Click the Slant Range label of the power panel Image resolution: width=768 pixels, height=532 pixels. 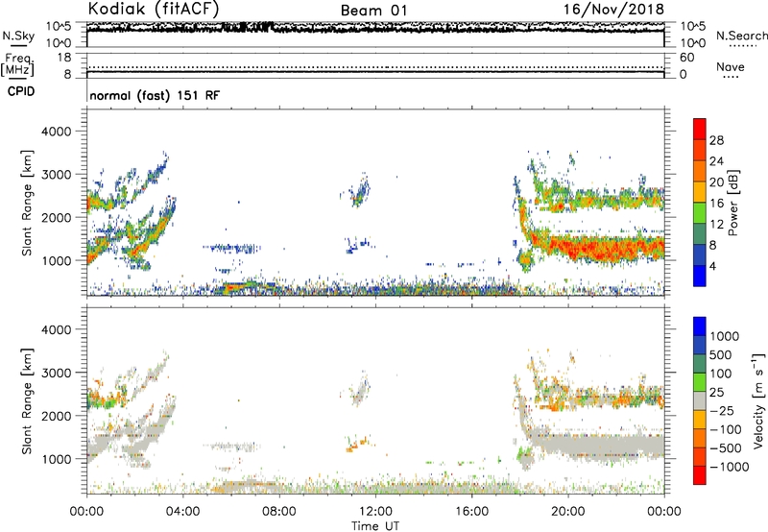[27, 203]
